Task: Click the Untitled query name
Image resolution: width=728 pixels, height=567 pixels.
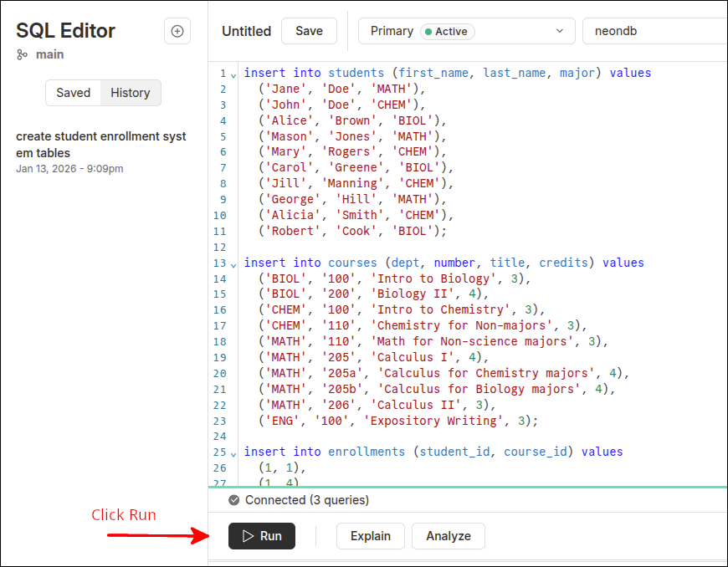Action: point(246,31)
